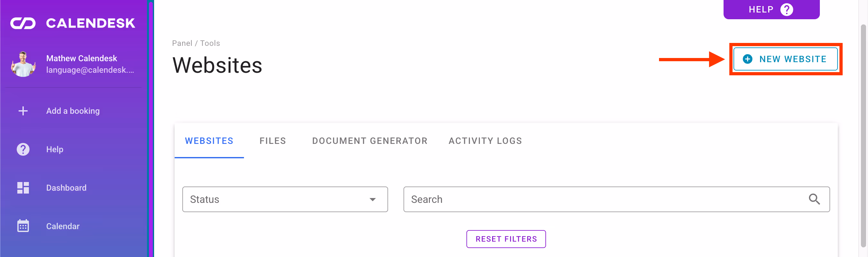Click the plus icon on New Website button

(x=747, y=59)
